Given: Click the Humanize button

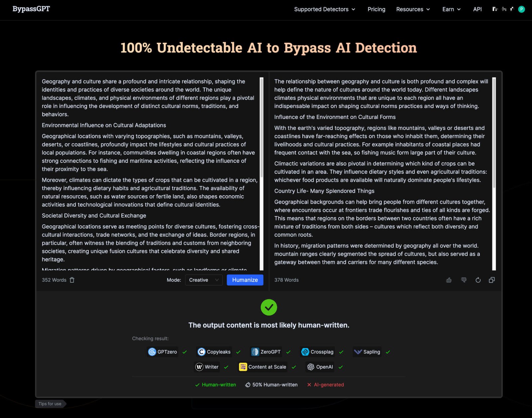Looking at the screenshot, I should [245, 280].
